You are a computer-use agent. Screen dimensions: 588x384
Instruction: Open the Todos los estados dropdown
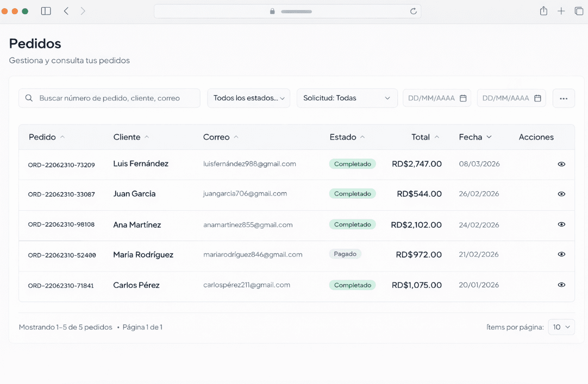coord(248,98)
